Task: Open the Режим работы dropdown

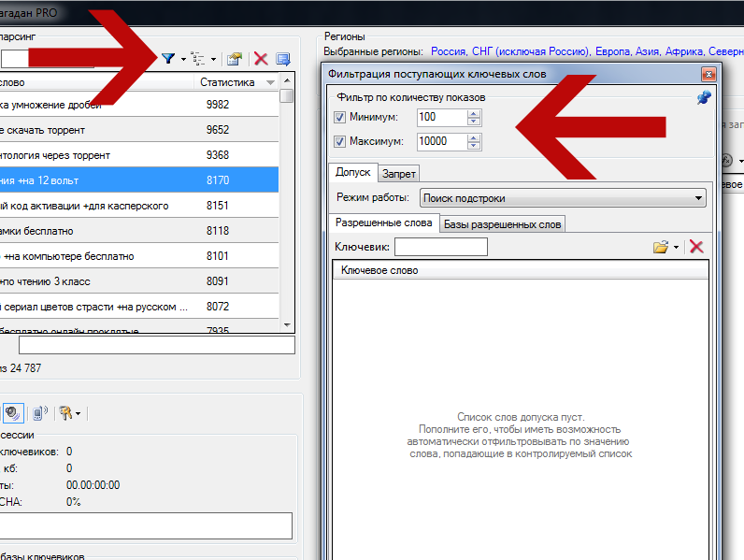Action: point(563,198)
